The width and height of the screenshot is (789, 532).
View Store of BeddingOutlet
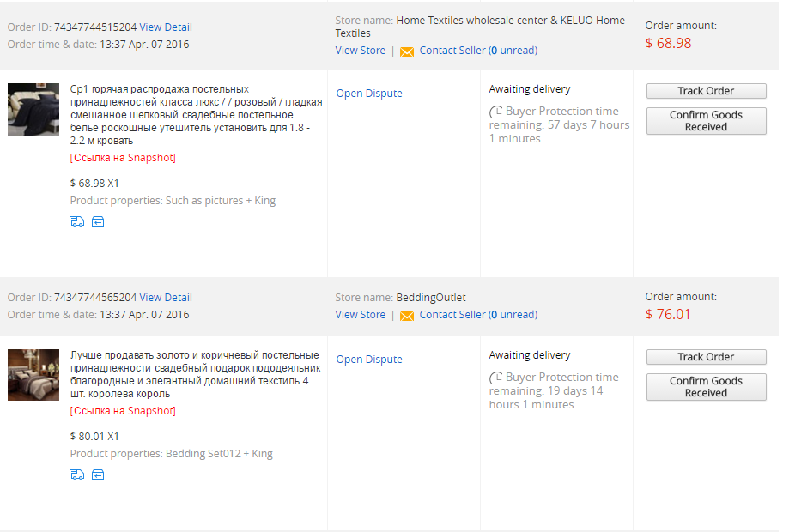coord(361,314)
